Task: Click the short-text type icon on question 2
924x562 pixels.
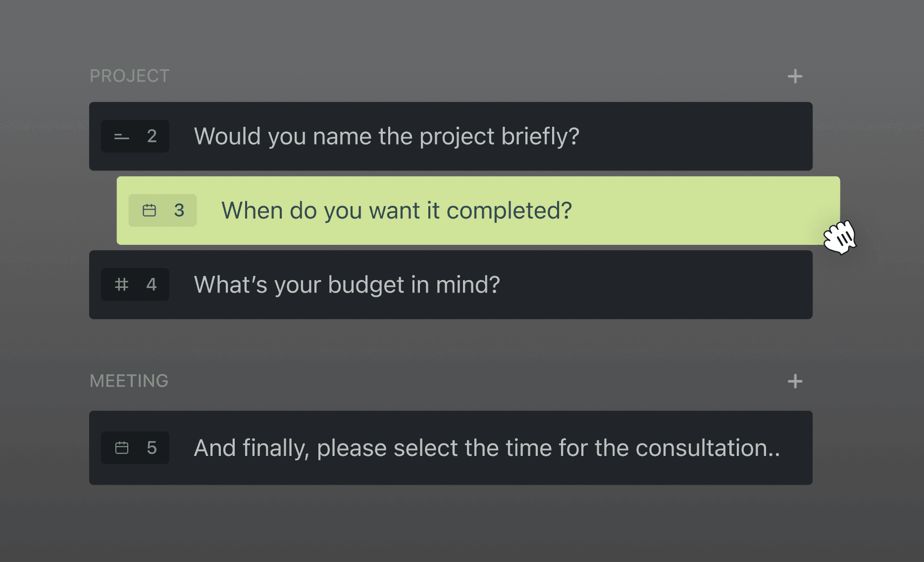Action: point(121,136)
